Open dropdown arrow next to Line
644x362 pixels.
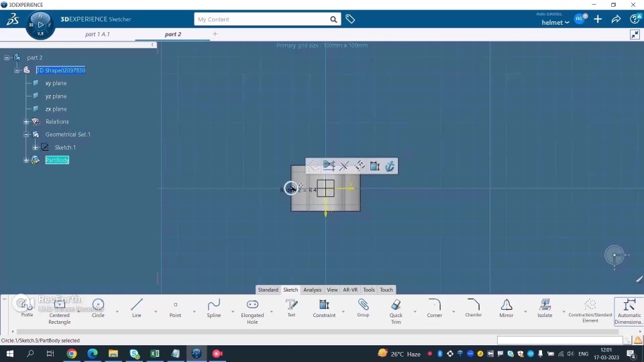tap(156, 312)
